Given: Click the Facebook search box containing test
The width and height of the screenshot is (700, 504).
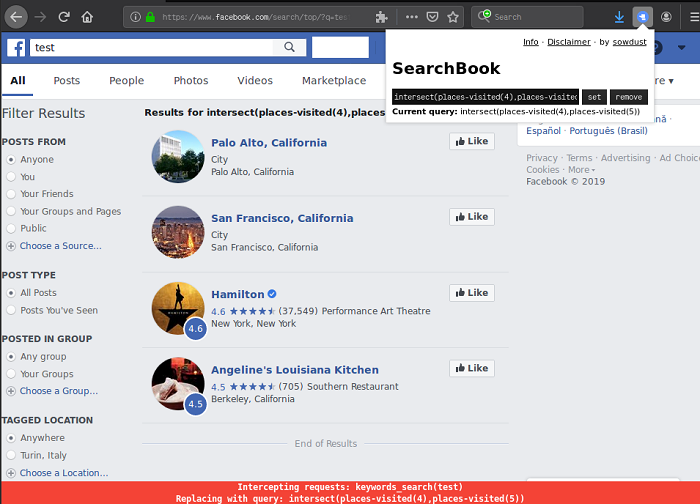Looking at the screenshot, I should 151,47.
